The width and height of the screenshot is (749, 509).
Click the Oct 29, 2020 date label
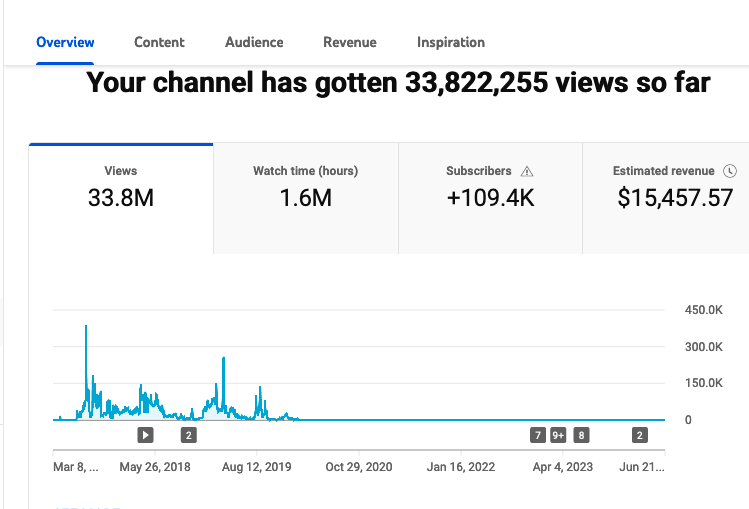pyautogui.click(x=359, y=466)
